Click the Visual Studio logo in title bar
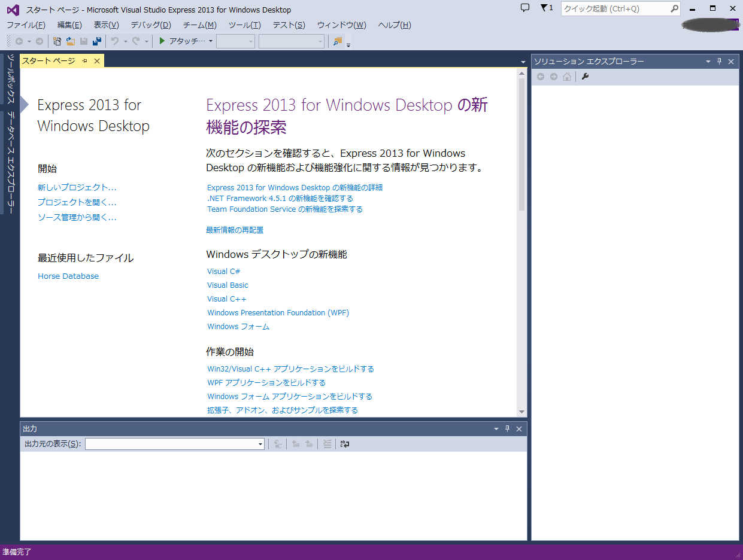743x560 pixels. pos(13,10)
